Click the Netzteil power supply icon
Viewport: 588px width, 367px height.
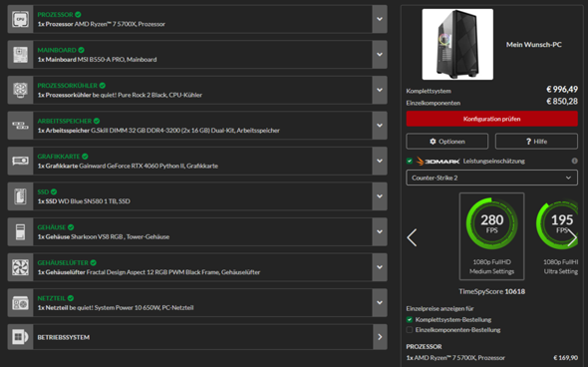20,303
